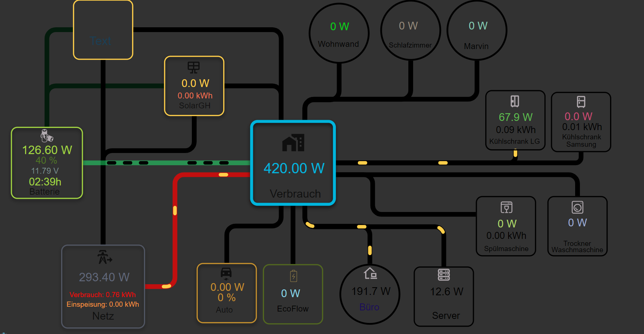Click the solar panel icon in SolarGH
Image resolution: width=644 pixels, height=334 pixels.
[194, 67]
